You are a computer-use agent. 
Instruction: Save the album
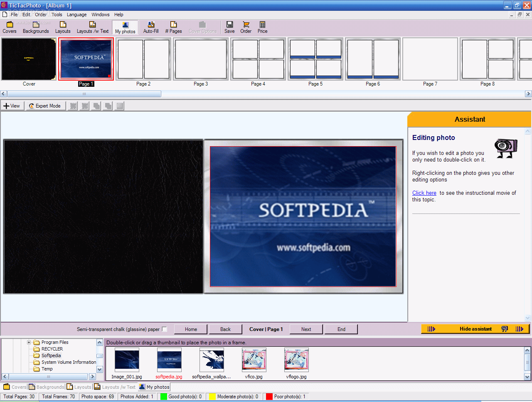point(229,27)
